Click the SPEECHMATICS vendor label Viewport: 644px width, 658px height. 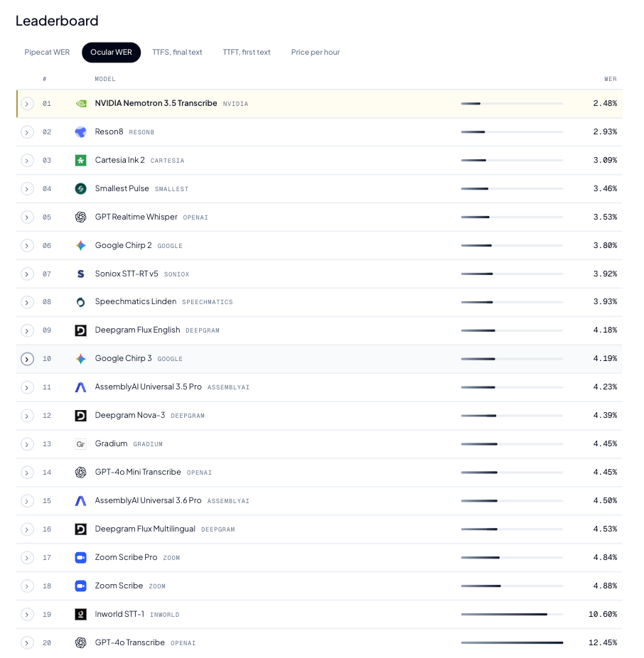tap(208, 302)
